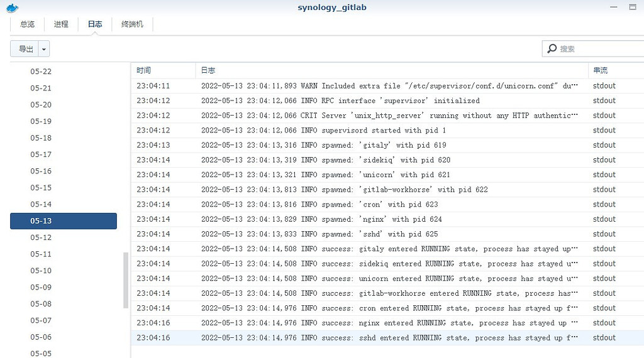Select date 05-21 in the list
Image resolution: width=644 pixels, height=358 pixels.
[64, 88]
